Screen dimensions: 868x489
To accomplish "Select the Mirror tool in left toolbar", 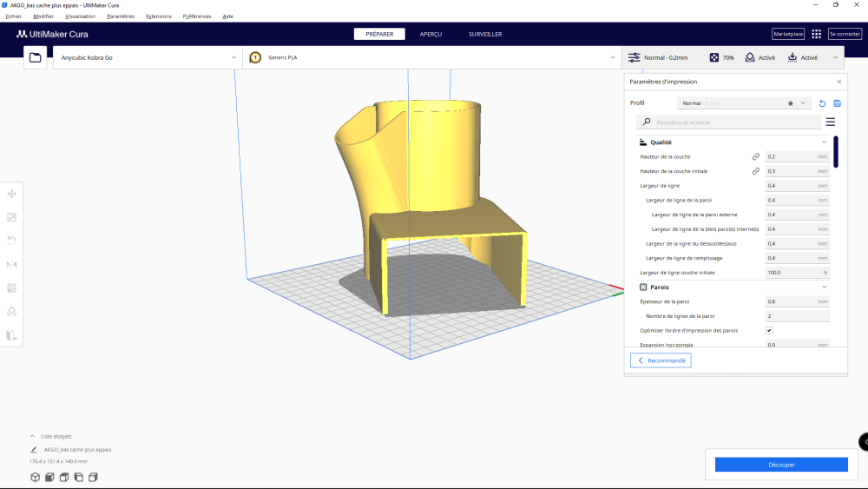I will tap(11, 264).
